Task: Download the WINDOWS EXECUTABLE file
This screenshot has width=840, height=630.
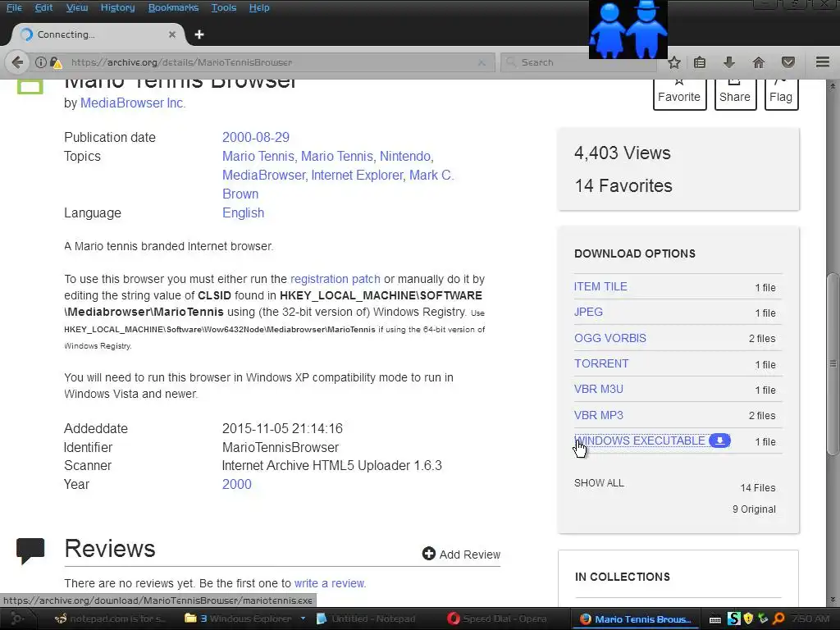Action: 640,441
